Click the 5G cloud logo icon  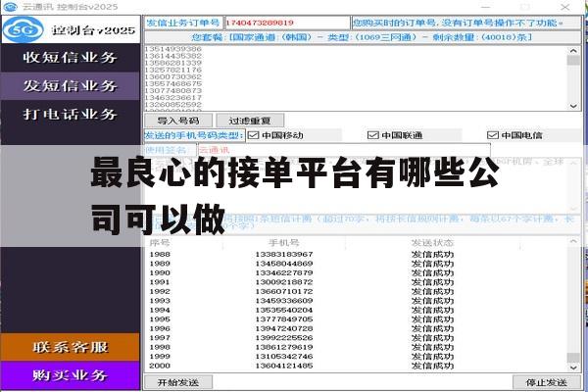23,29
